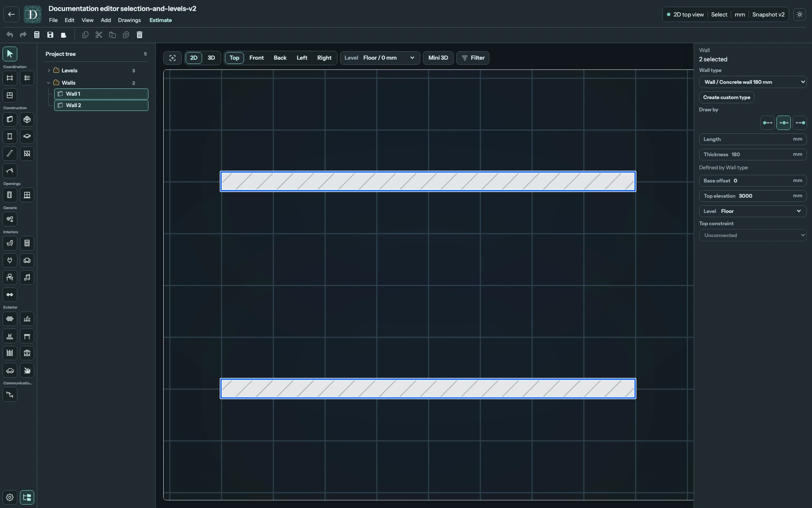Select Wall 2 in the project tree
812x508 pixels.
101,105
